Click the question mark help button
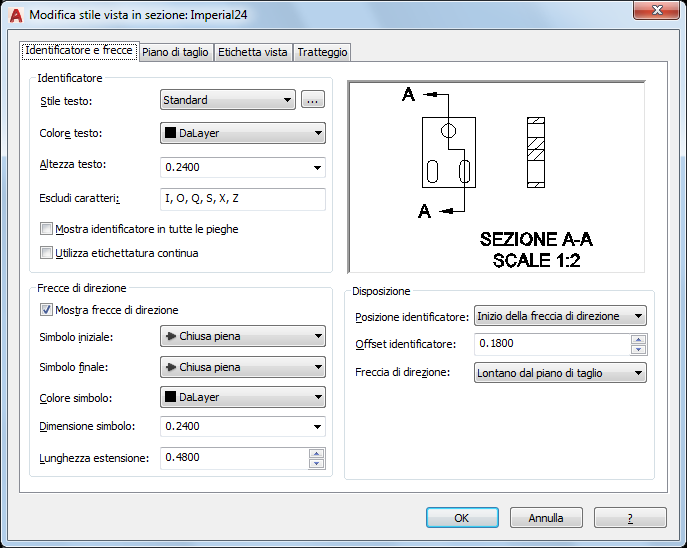This screenshot has width=687, height=548. click(x=630, y=518)
